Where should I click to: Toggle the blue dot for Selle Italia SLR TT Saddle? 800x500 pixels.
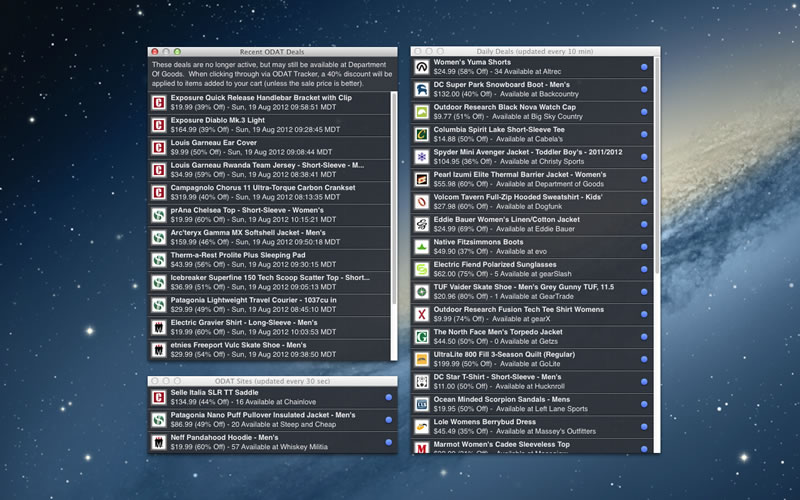[389, 397]
